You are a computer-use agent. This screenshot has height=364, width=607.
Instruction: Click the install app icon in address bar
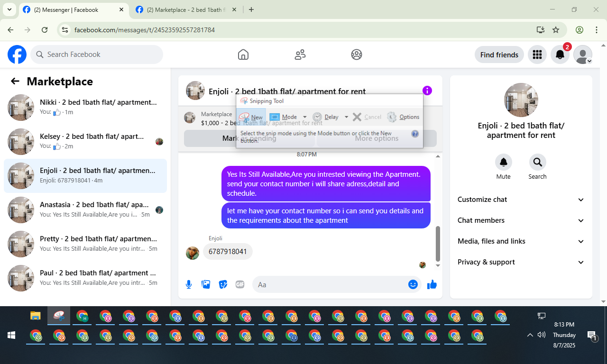(540, 30)
